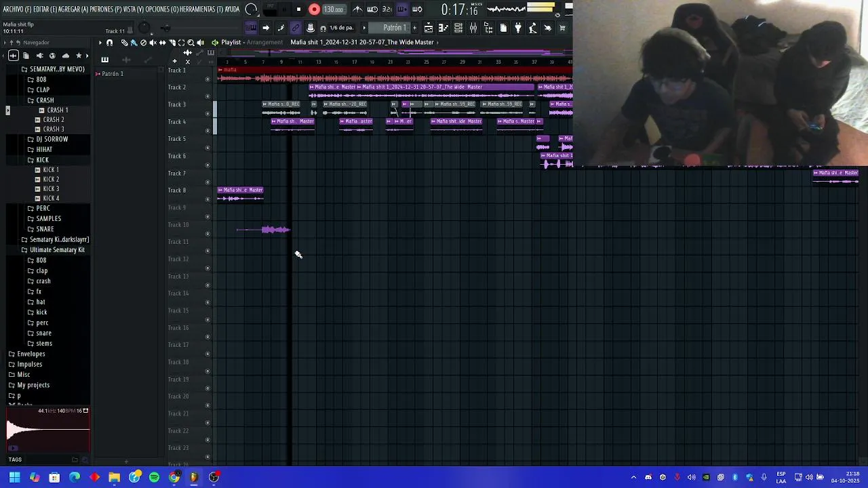This screenshot has height=488, width=868.
Task: Open the HERRAMIENTAS menu
Action: pyautogui.click(x=202, y=9)
